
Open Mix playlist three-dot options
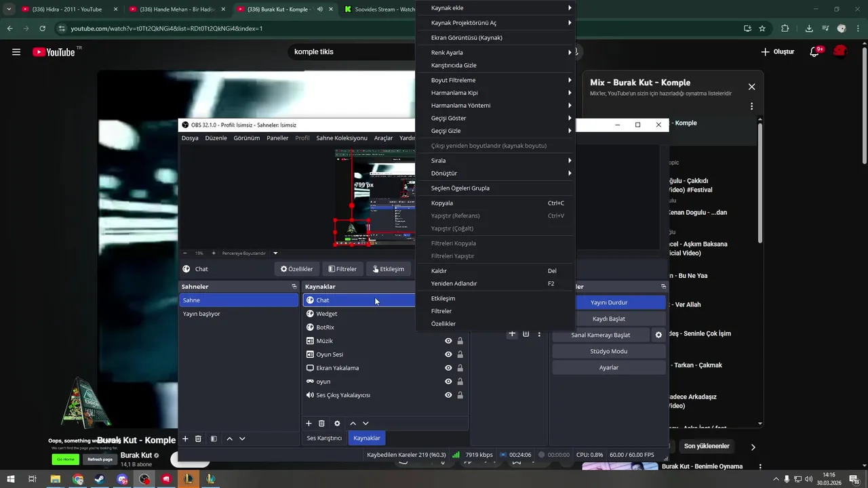(x=751, y=106)
